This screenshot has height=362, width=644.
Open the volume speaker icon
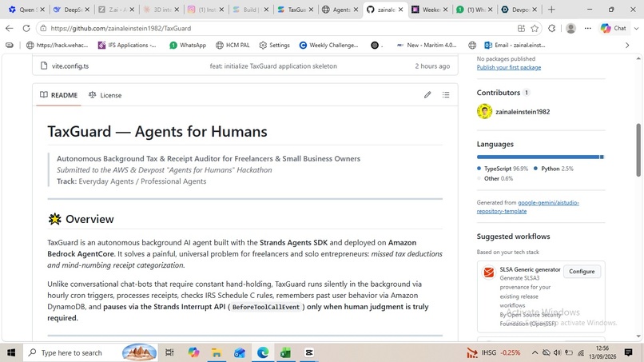(x=557, y=352)
